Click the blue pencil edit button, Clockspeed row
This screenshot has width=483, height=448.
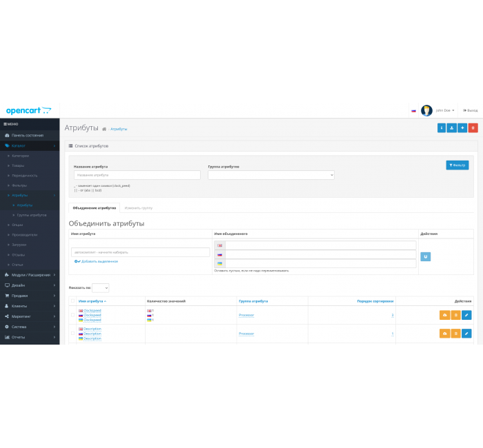click(466, 315)
